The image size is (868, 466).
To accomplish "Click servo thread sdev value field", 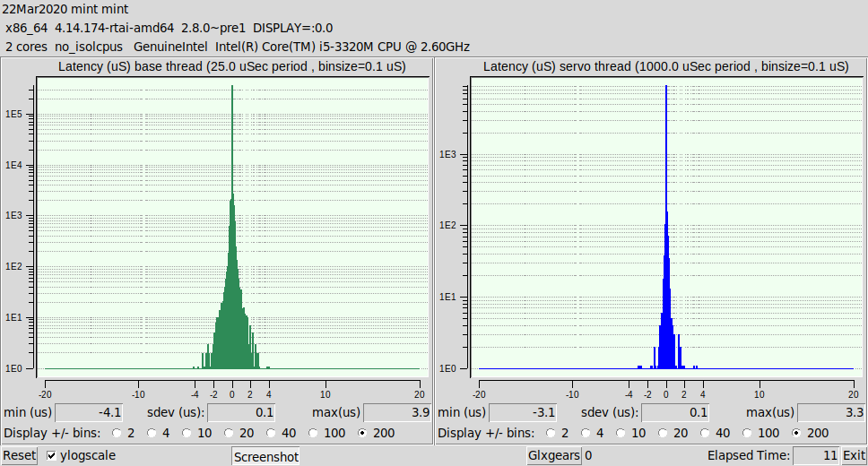I will 675,413.
